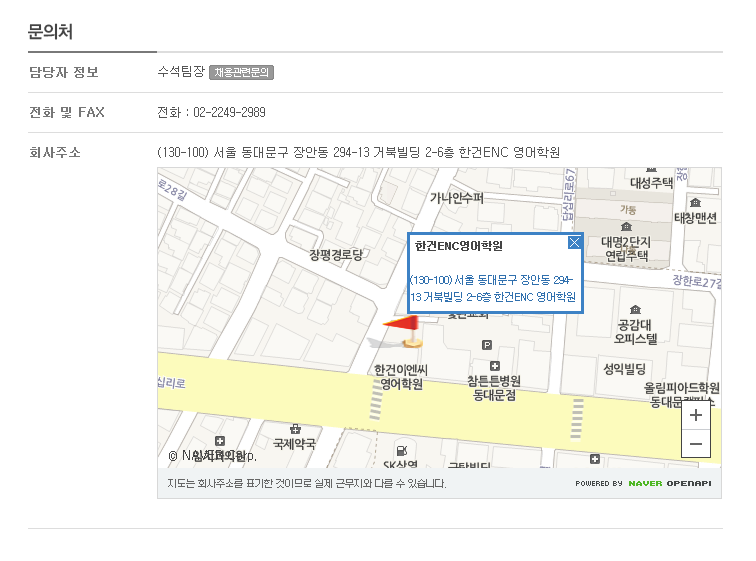756x561 pixels.
Task: Click hospital cross icon above 참튼튼병원
Action: point(495,366)
